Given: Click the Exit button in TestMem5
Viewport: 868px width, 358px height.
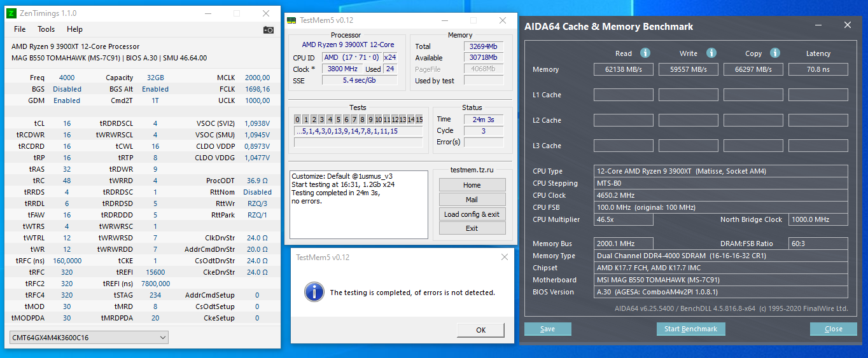Looking at the screenshot, I should [472, 228].
